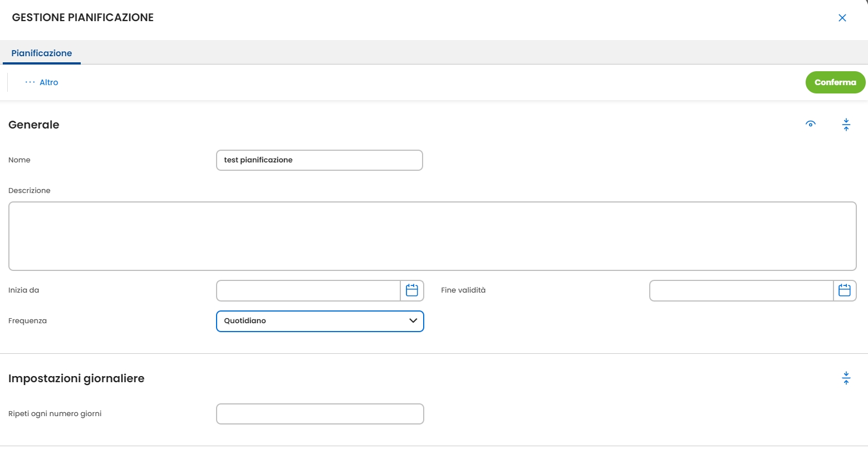Open the Fine validità calendar picker icon
The width and height of the screenshot is (868, 474).
click(844, 290)
